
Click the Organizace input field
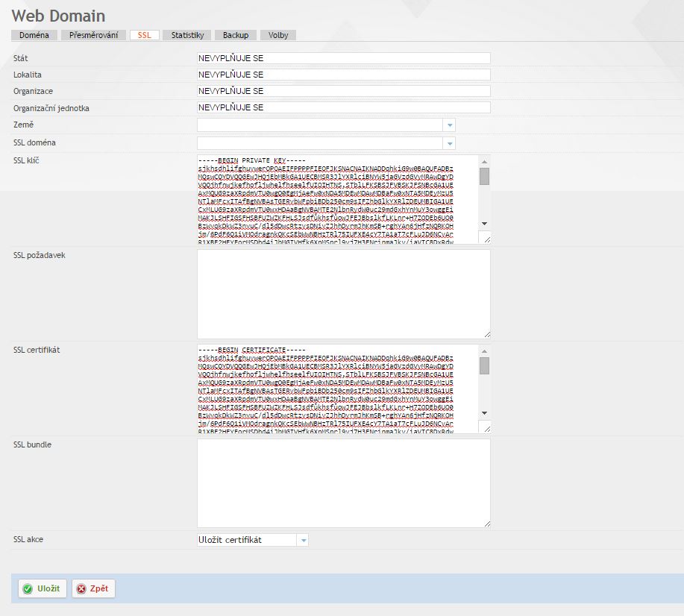(343, 91)
